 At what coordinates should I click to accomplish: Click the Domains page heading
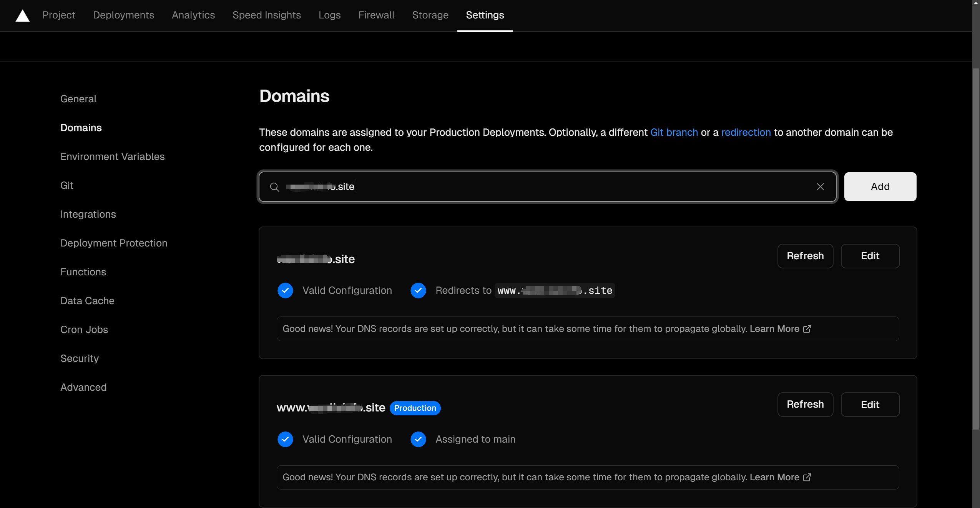tap(294, 96)
